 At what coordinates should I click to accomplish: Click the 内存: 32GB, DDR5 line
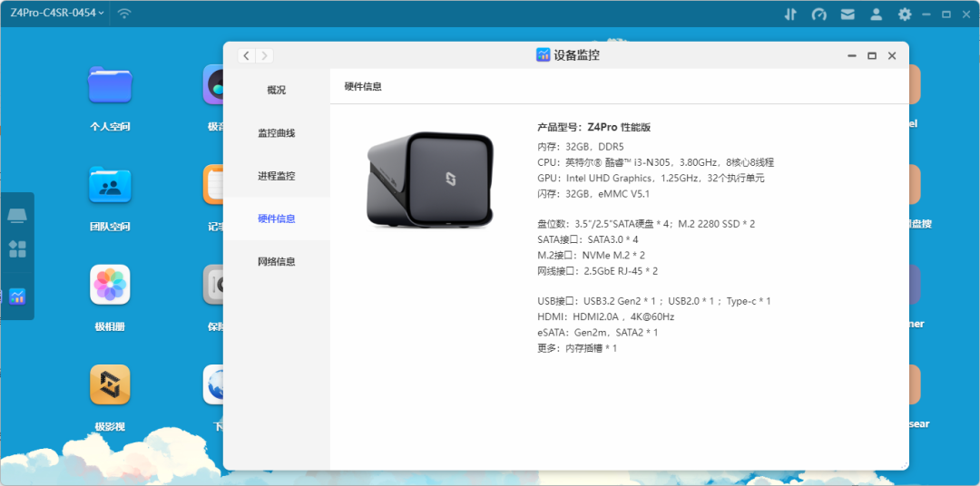coord(581,148)
